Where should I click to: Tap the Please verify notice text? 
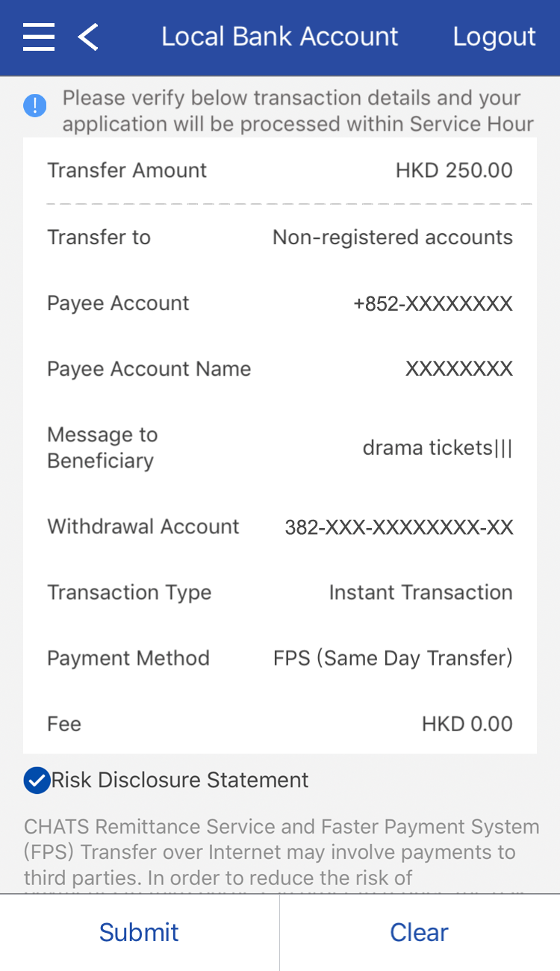[297, 111]
